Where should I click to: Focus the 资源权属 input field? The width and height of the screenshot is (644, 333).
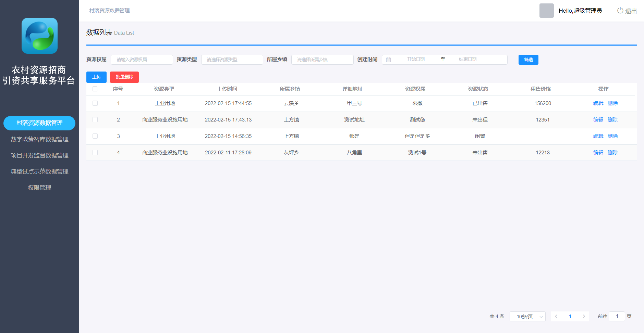pyautogui.click(x=142, y=60)
